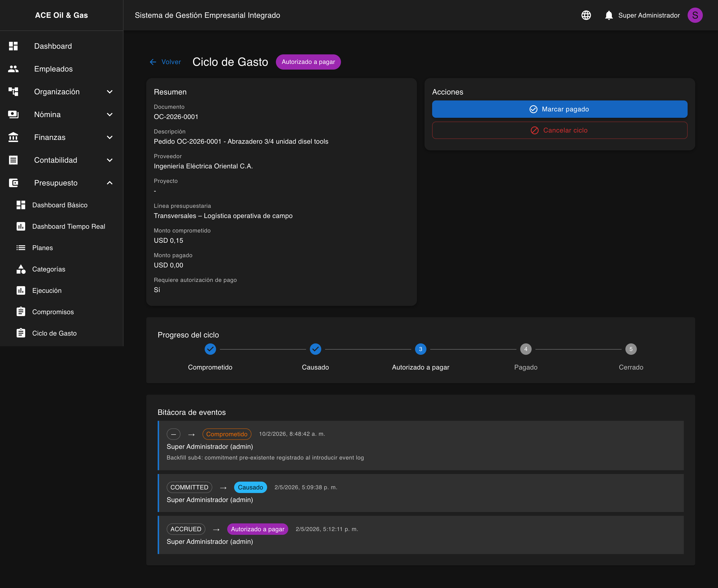Open the Ejecución submenu item
718x588 pixels.
pyautogui.click(x=62, y=290)
